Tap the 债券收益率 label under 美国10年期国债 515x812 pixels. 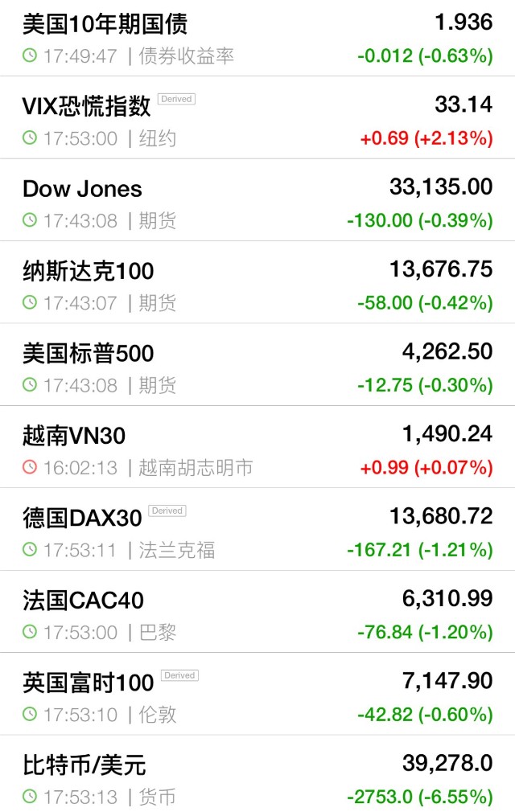(x=187, y=56)
